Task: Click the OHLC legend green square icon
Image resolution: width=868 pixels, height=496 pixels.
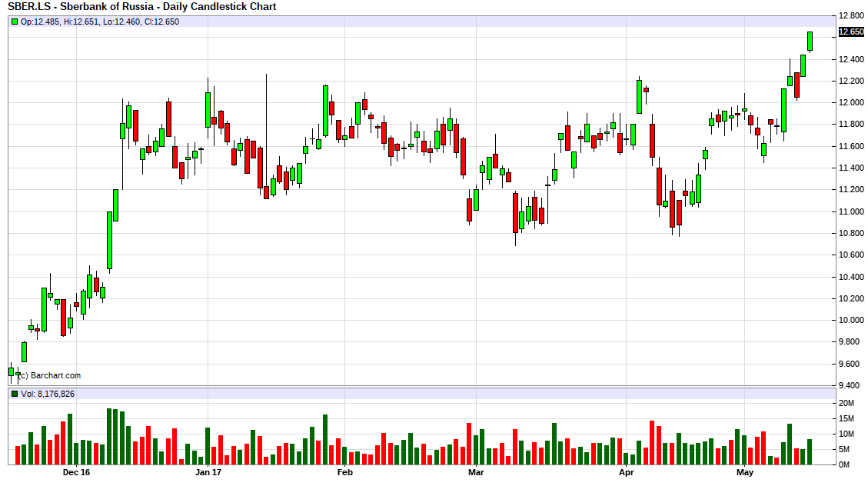Action: click(x=15, y=22)
